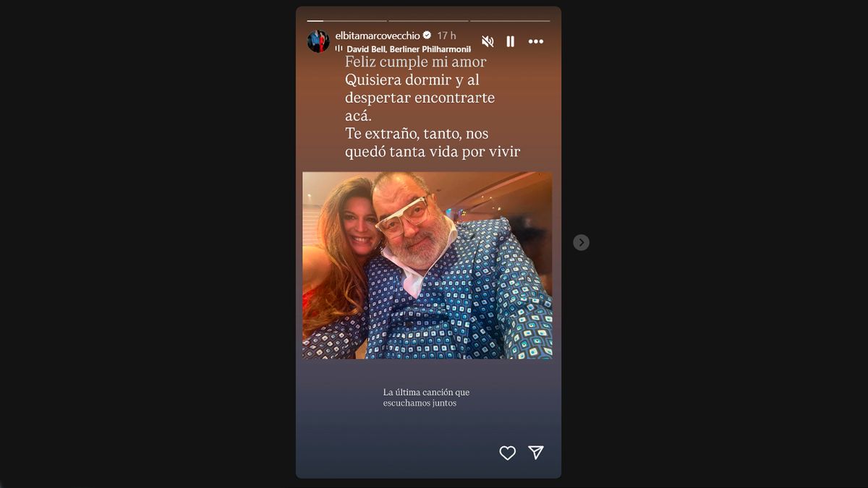Unmute the story audio speaker icon

tap(488, 41)
